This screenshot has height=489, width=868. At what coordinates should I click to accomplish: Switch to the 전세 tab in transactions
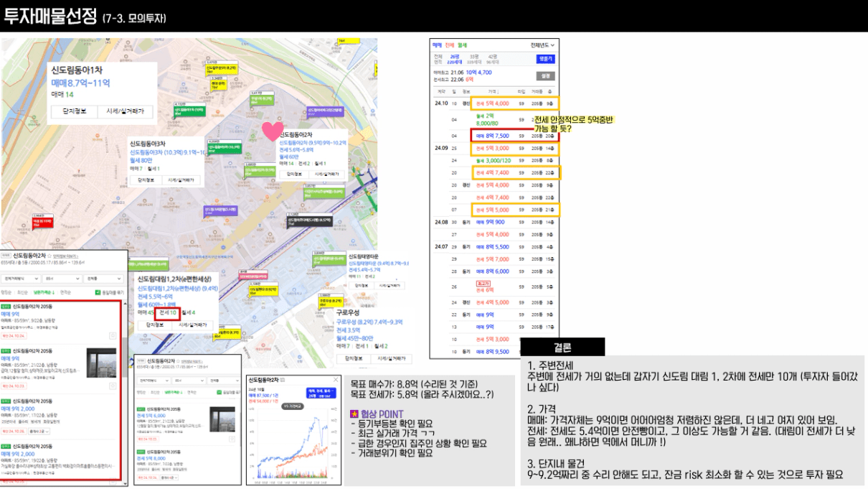[x=450, y=45]
